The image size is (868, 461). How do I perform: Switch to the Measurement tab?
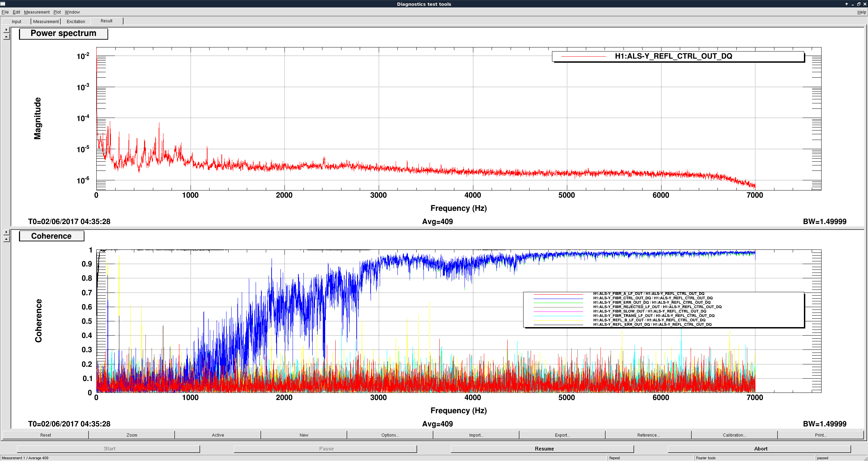click(46, 21)
